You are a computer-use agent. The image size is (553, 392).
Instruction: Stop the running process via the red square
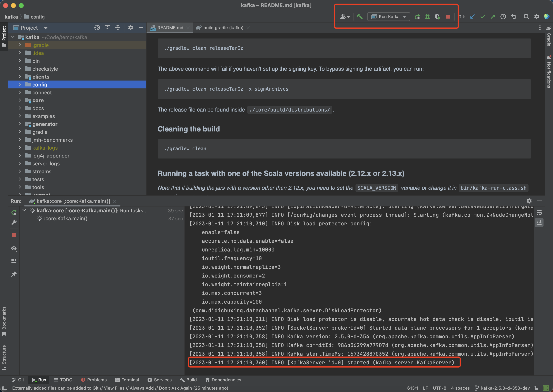tap(448, 16)
